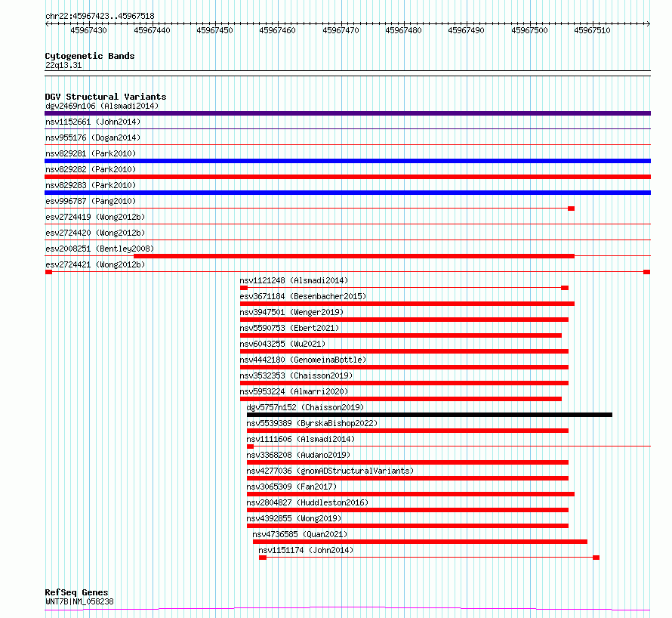Click the red nsv3065309 feature bar
The width and height of the screenshot is (672, 618).
[411, 495]
